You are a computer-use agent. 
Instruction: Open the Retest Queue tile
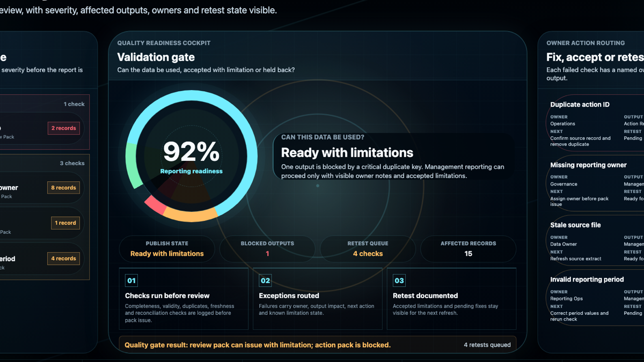click(x=368, y=249)
